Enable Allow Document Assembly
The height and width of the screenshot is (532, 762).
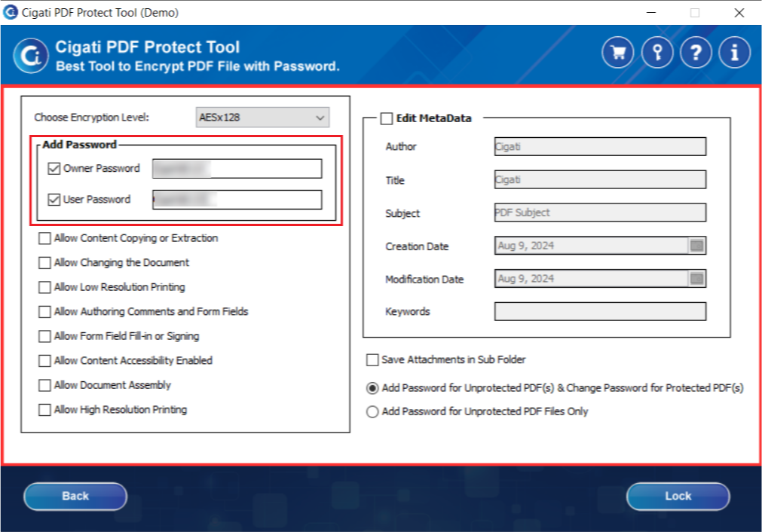point(44,385)
